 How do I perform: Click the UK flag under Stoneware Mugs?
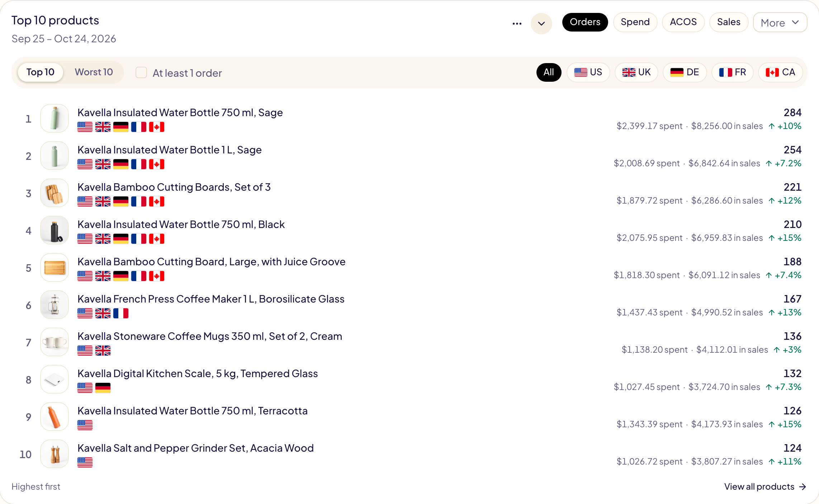point(103,351)
